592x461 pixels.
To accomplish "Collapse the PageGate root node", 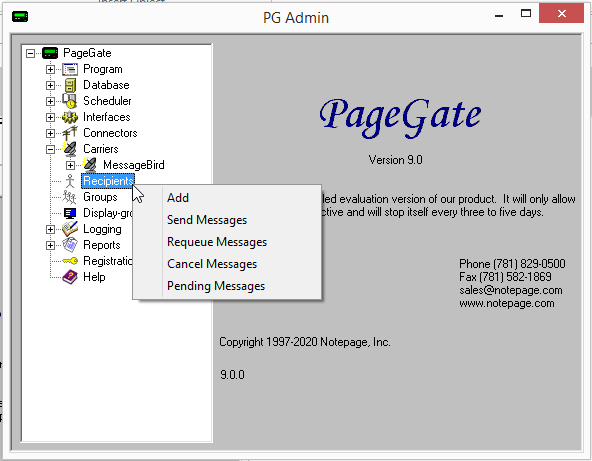I will (30, 53).
